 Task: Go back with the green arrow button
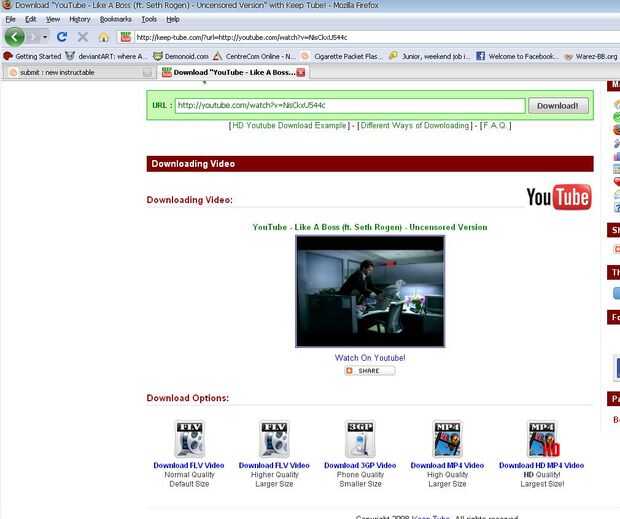pyautogui.click(x=15, y=37)
